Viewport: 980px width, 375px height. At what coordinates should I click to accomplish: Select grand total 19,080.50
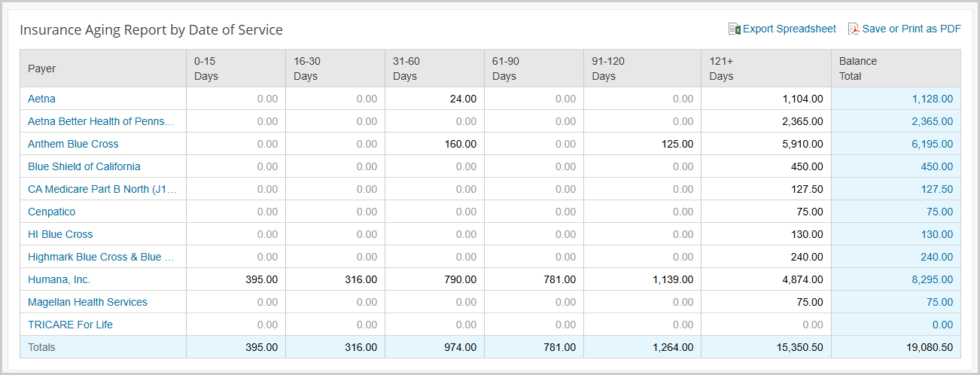click(x=930, y=347)
